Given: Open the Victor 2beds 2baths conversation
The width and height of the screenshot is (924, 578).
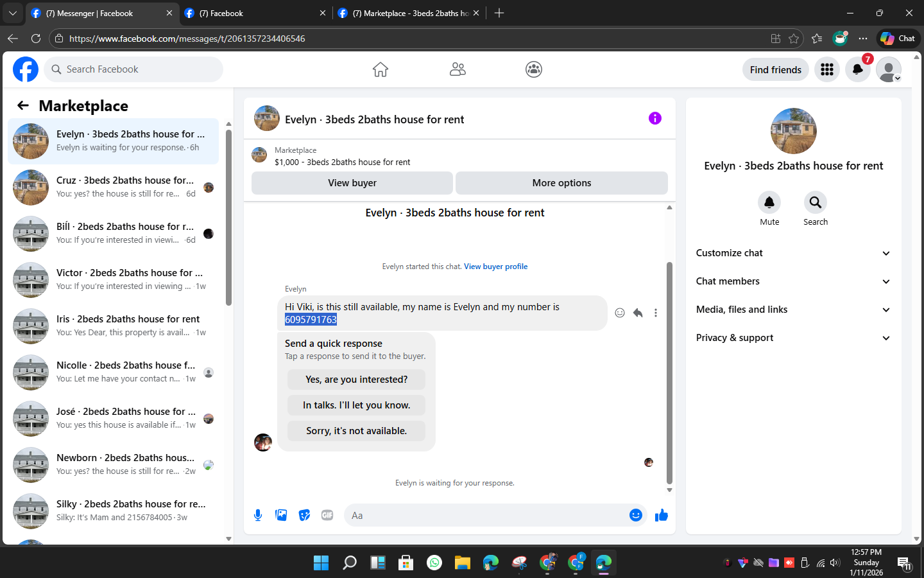Looking at the screenshot, I should point(113,280).
